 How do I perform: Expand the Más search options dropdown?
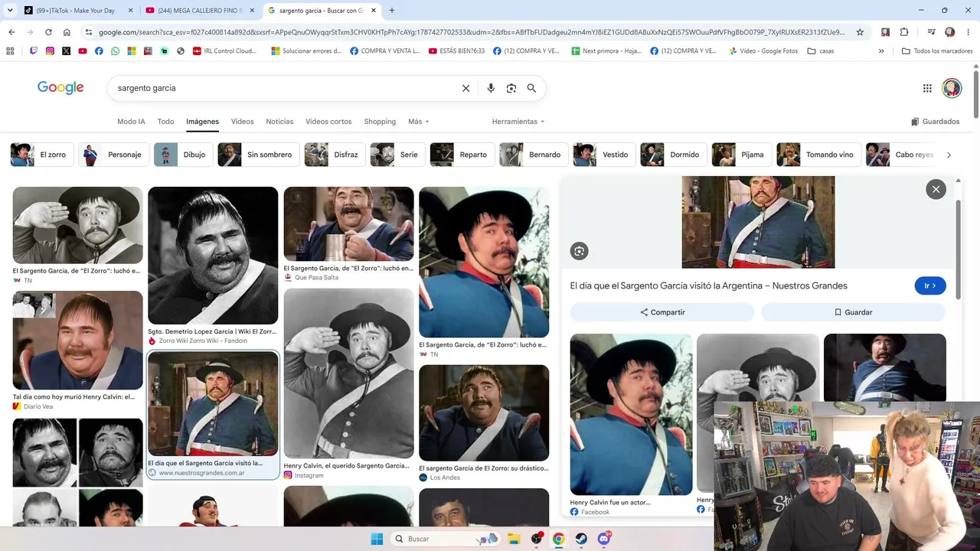tap(419, 122)
